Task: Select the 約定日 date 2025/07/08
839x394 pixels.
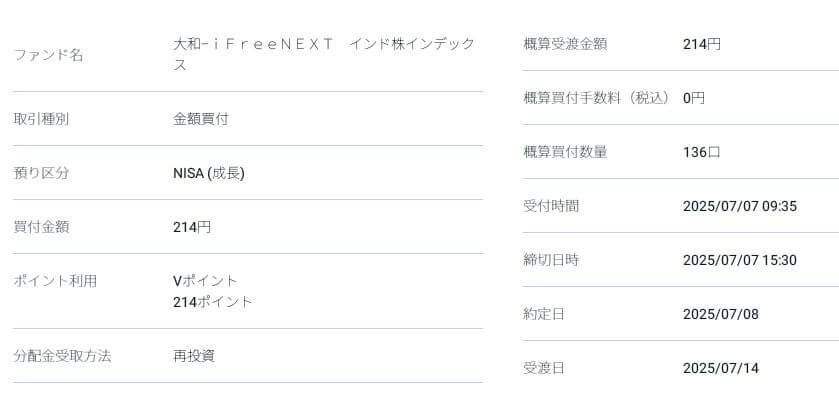Action: pos(721,314)
